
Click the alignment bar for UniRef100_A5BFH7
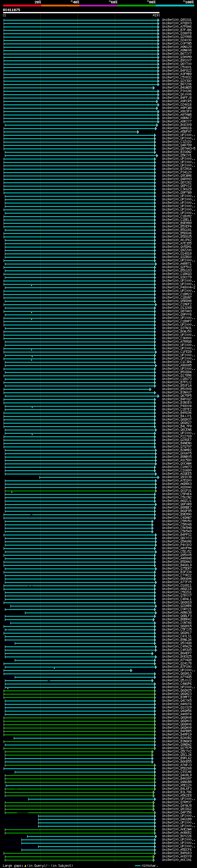(71, 132)
